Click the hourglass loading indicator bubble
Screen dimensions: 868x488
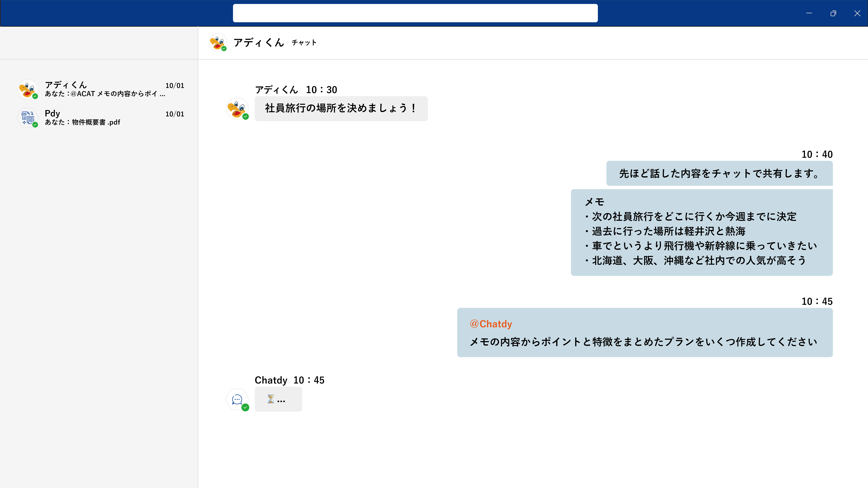(278, 399)
